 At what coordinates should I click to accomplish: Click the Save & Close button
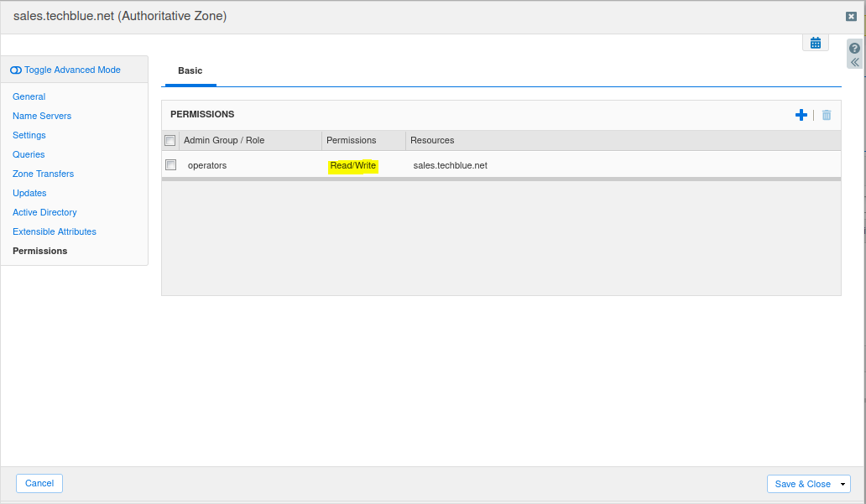(801, 484)
